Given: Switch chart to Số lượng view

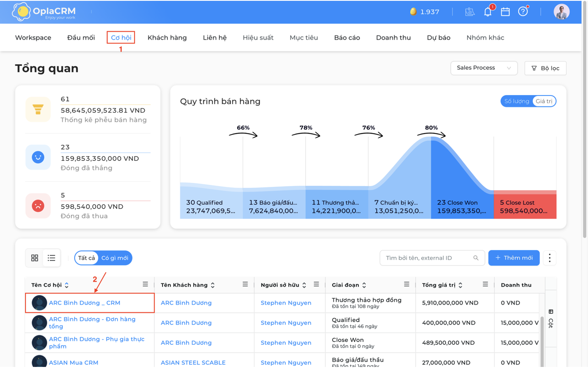Looking at the screenshot, I should point(517,101).
